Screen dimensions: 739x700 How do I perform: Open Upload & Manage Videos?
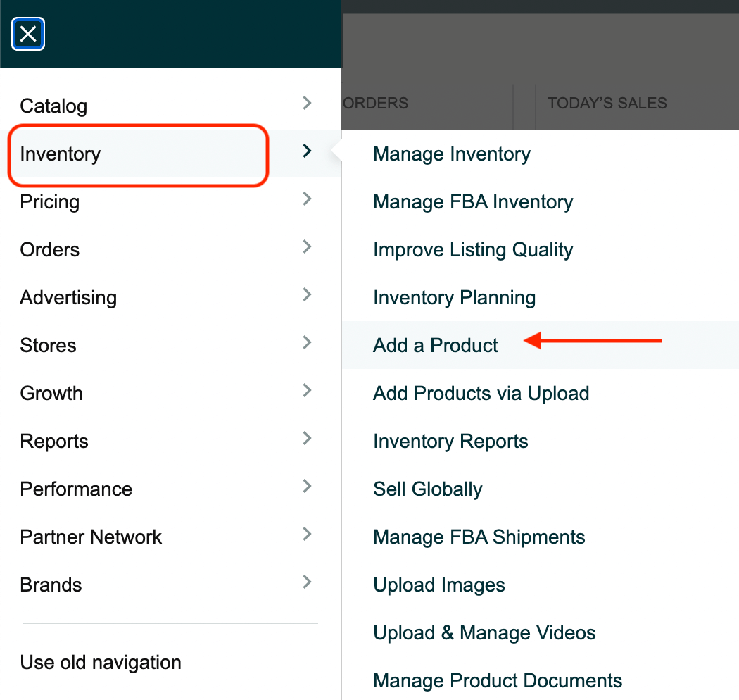[x=484, y=633]
